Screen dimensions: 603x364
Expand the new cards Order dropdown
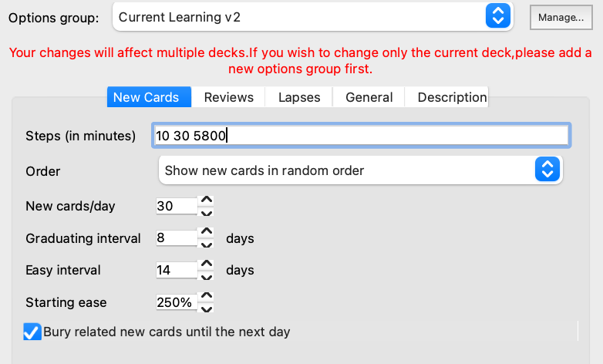[360, 170]
